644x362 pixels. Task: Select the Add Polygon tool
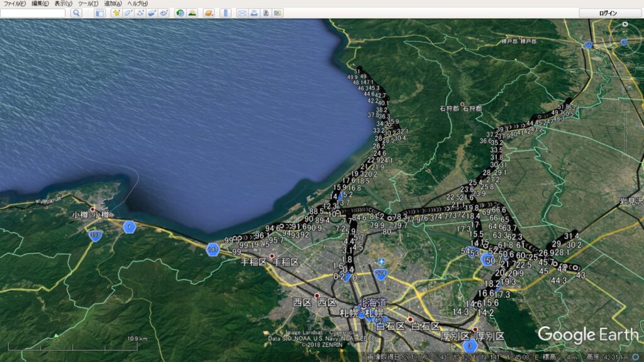[128, 13]
